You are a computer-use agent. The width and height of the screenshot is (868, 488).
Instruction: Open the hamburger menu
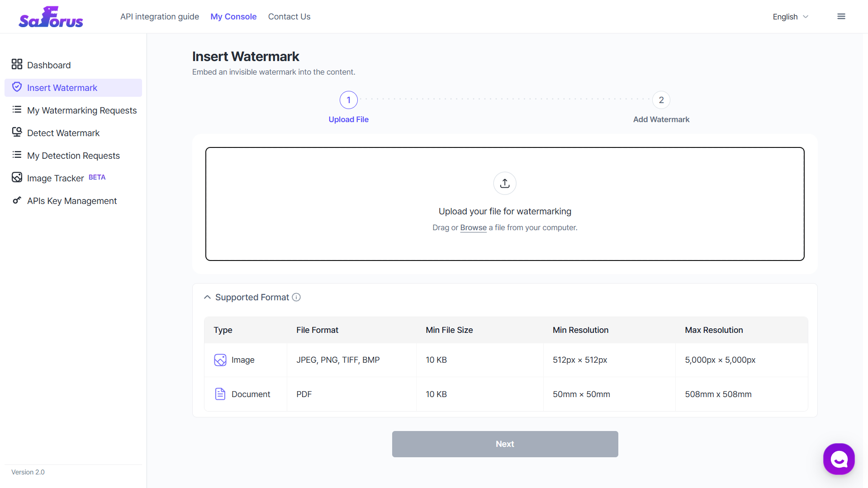tap(841, 17)
